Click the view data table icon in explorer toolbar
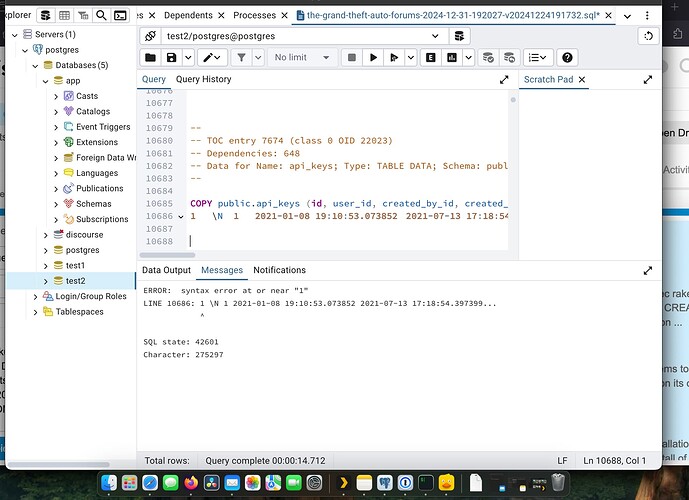Viewport: 689px width, 500px height. (x=64, y=15)
